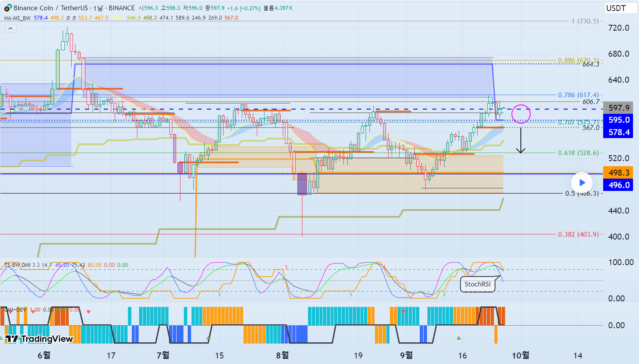The height and width of the screenshot is (364, 639).
Task: Select the Fibonacci label 0.786 (617.4)
Action: (x=578, y=95)
